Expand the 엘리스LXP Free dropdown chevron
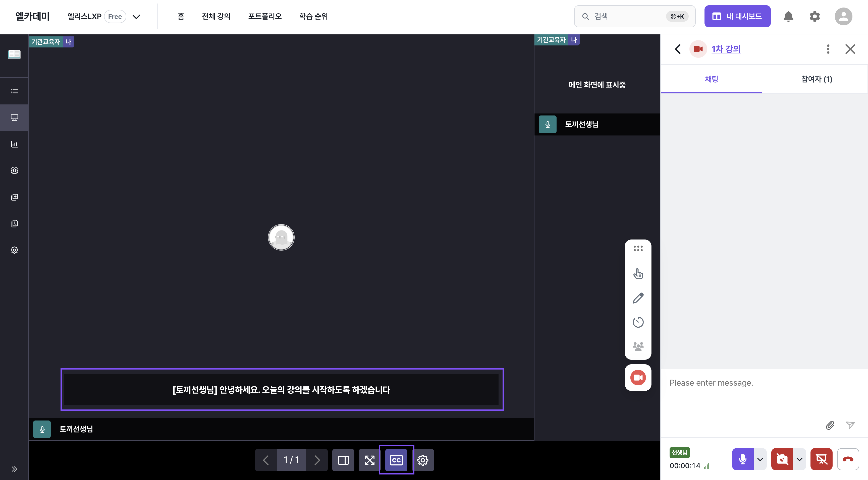The image size is (868, 480). [x=136, y=17]
